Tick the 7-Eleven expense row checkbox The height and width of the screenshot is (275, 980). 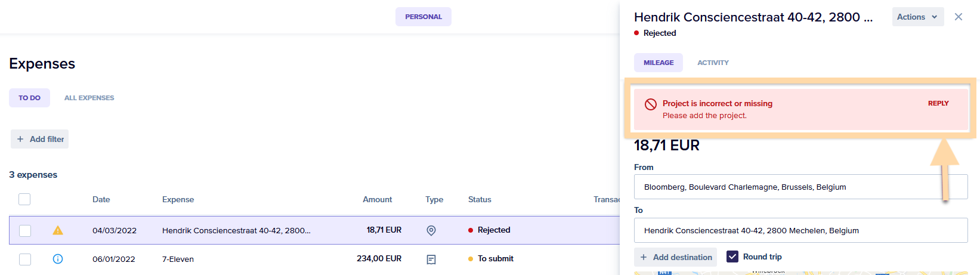25,259
